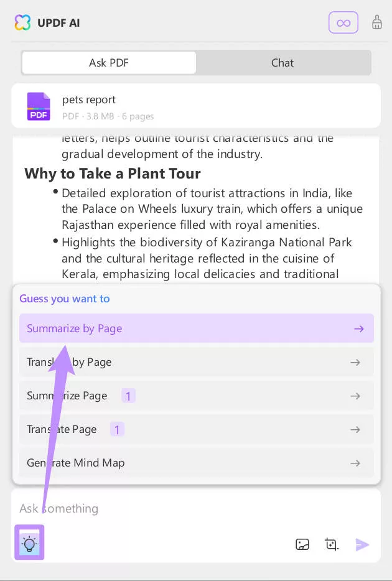Select Generate Mind Map option
Viewport: 392px width, 581px height.
tap(197, 463)
